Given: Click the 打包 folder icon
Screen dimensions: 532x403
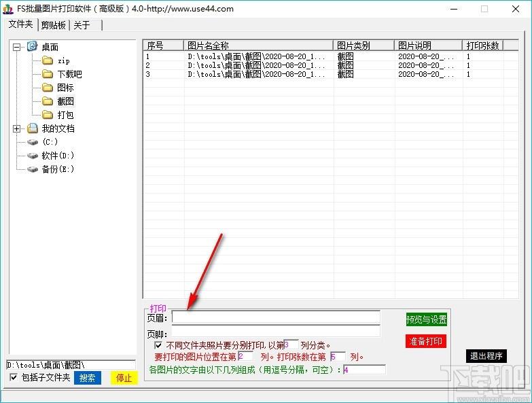Looking at the screenshot, I should 48,115.
